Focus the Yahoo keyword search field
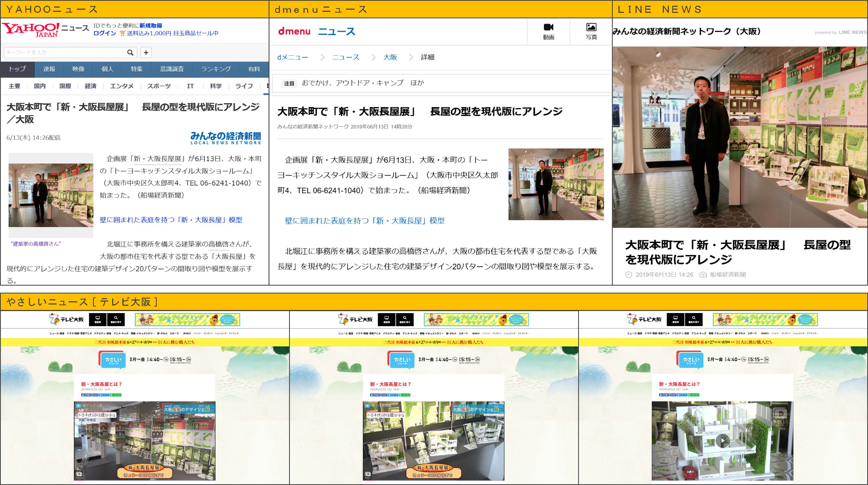 64,53
